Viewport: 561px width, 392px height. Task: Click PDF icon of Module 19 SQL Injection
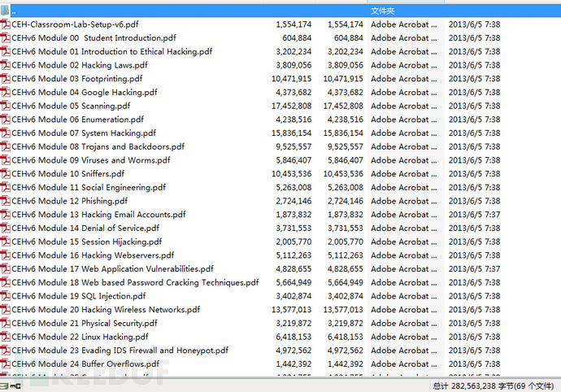[5, 296]
